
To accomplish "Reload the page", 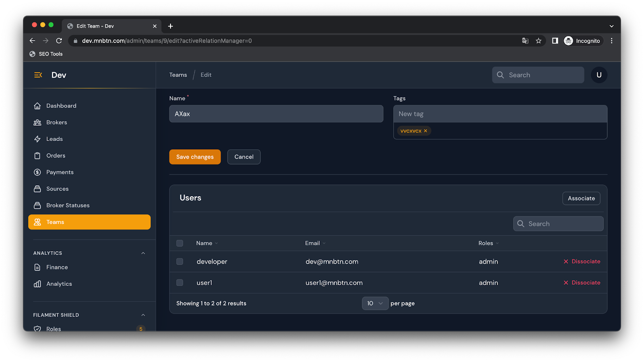I will click(59, 41).
